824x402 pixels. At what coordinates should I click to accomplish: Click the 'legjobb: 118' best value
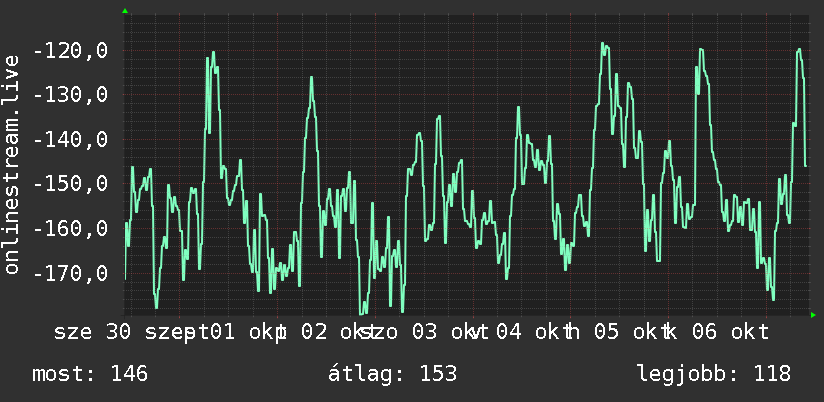click(714, 374)
